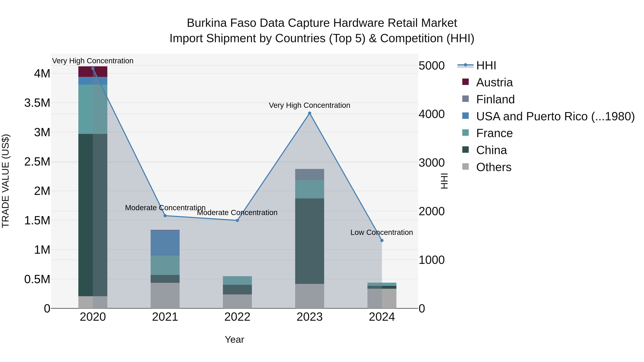Click the China segment of the 2023 bar
The width and height of the screenshot is (644, 362).
point(309,241)
